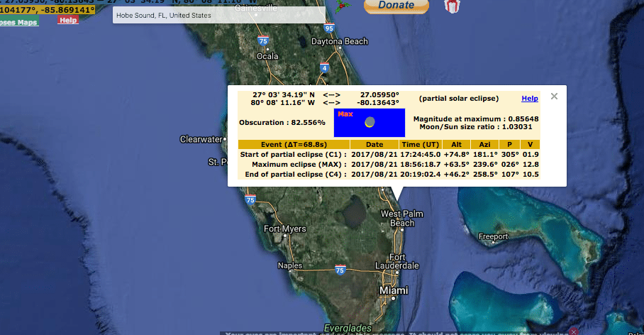Screen dimensions: 644x335
Task: Click the Fort Myers map label
Action: click(284, 229)
